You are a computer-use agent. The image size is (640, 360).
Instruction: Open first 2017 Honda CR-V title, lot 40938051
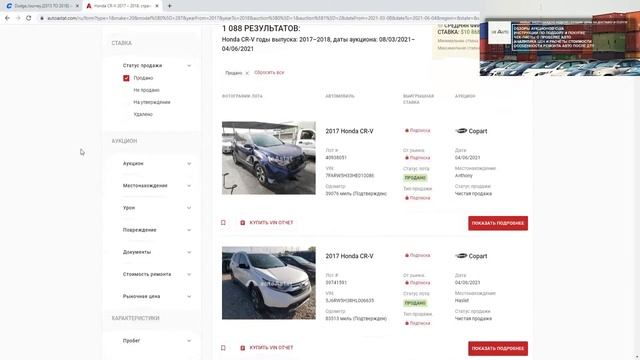coord(349,131)
